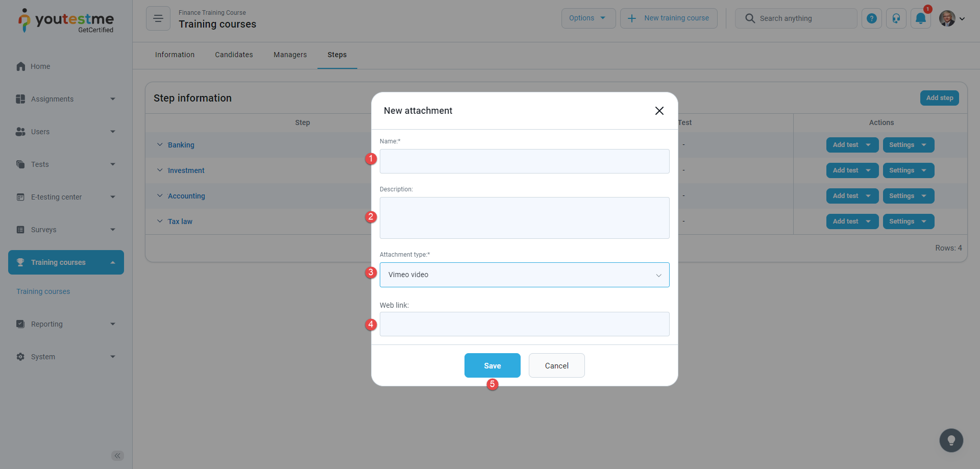980x469 pixels.
Task: Collapse sidebar with double-chevron icon
Action: pyautogui.click(x=117, y=456)
